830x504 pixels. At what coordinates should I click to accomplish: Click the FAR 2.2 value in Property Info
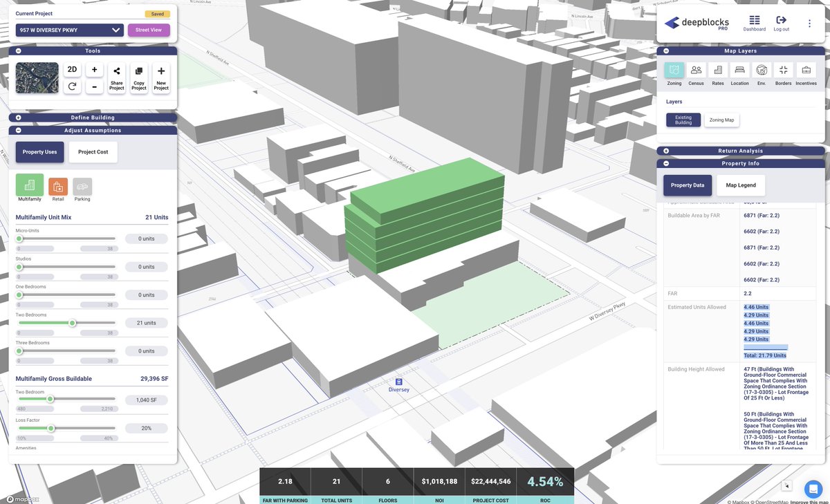click(x=748, y=293)
